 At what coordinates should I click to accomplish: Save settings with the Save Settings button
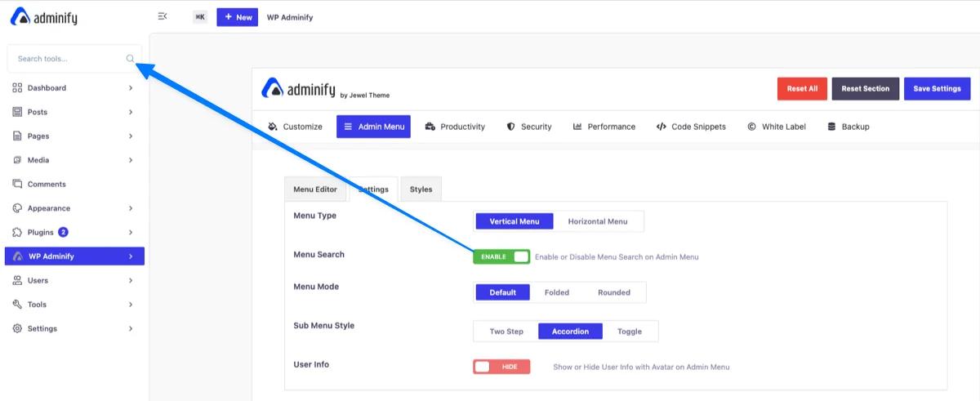coord(937,88)
